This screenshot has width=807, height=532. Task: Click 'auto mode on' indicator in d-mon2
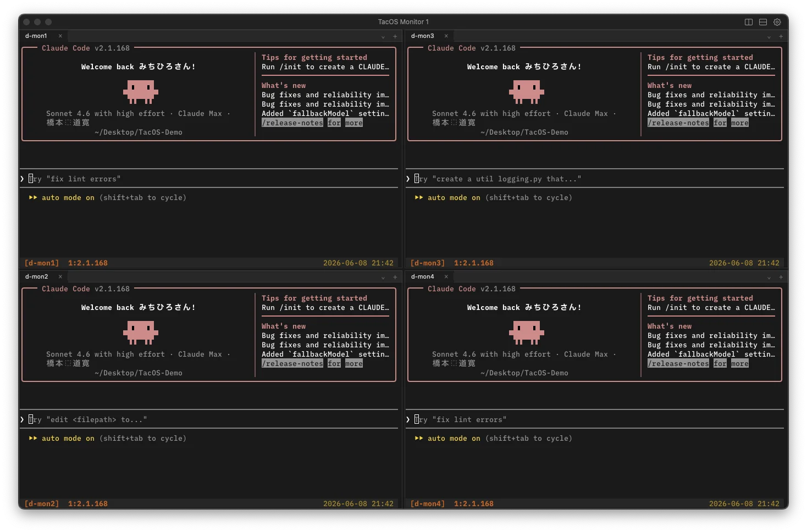tap(68, 439)
